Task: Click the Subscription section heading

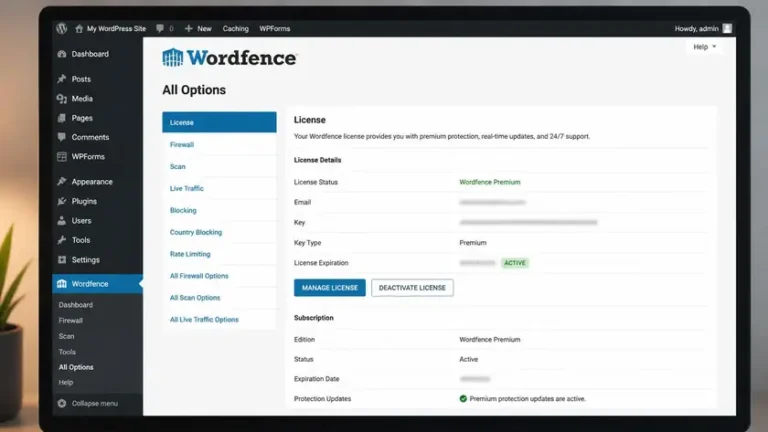Action: 313,317
